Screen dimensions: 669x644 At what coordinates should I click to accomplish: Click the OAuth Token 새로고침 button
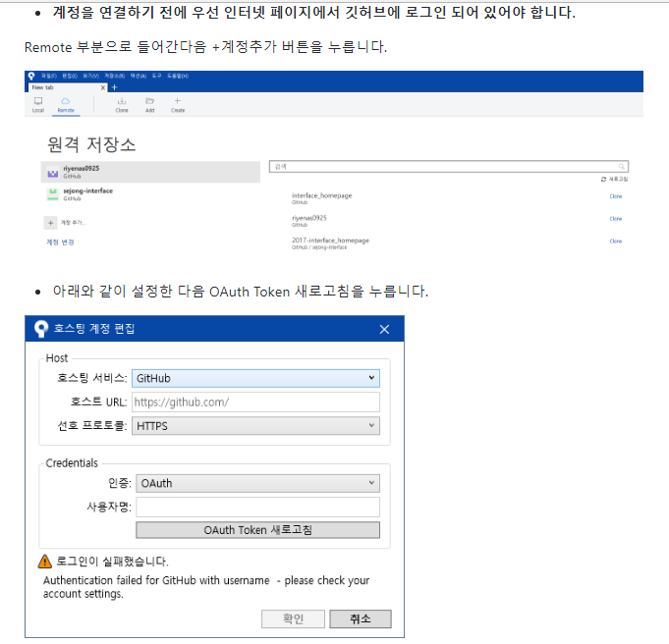(x=257, y=530)
